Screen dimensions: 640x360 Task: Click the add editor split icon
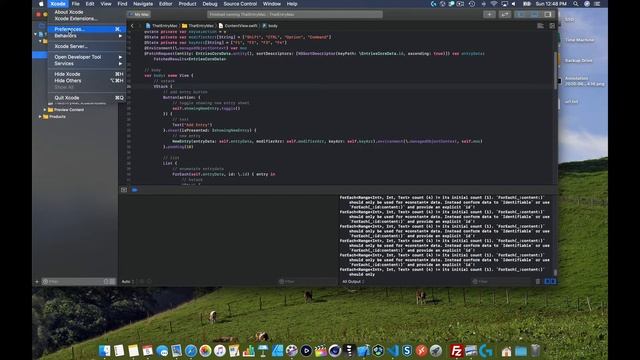point(552,26)
